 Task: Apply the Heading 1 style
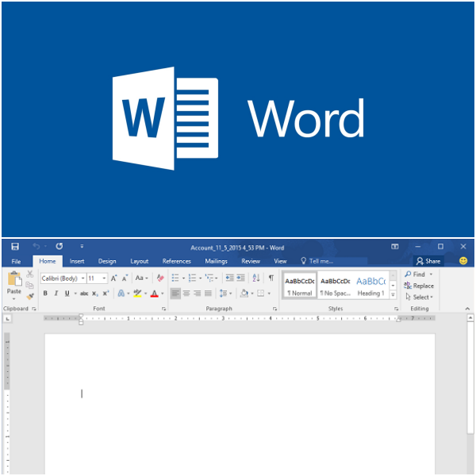371,286
